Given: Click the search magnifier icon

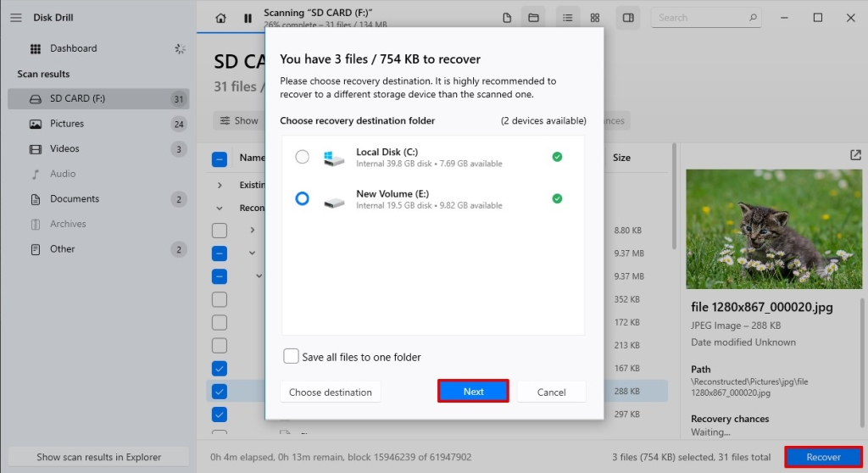Looking at the screenshot, I should (x=753, y=18).
